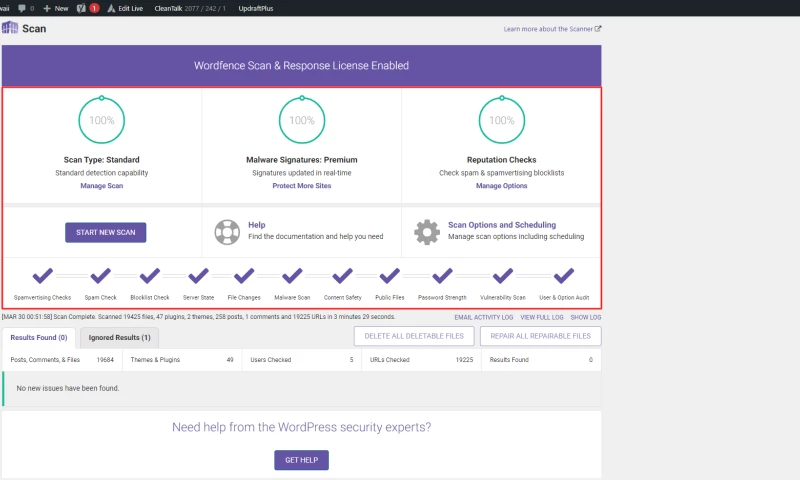The height and width of the screenshot is (480, 800).
Task: Click the Yoast SEO icon in admin bar
Action: pos(81,8)
